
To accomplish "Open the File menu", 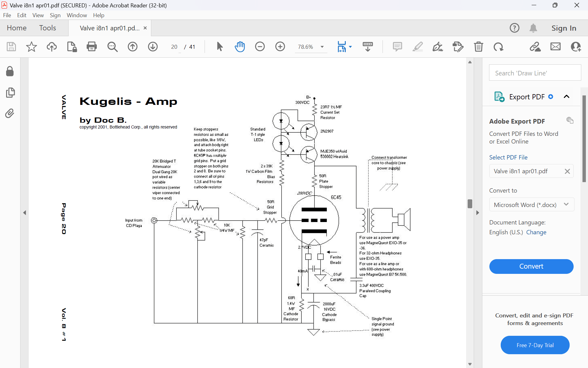I will click(x=7, y=15).
